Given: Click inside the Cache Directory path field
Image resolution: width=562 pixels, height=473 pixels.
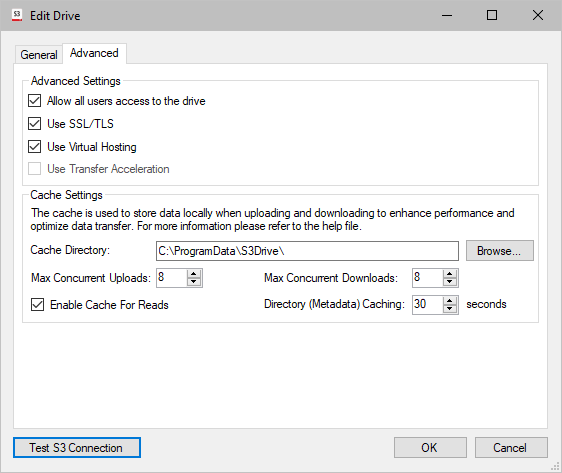Looking at the screenshot, I should coord(307,251).
